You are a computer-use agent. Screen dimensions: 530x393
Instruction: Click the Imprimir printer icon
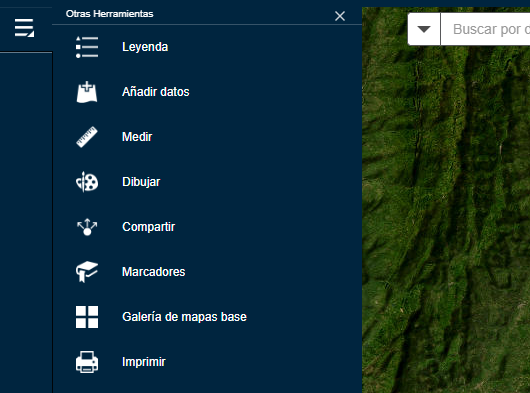87,362
